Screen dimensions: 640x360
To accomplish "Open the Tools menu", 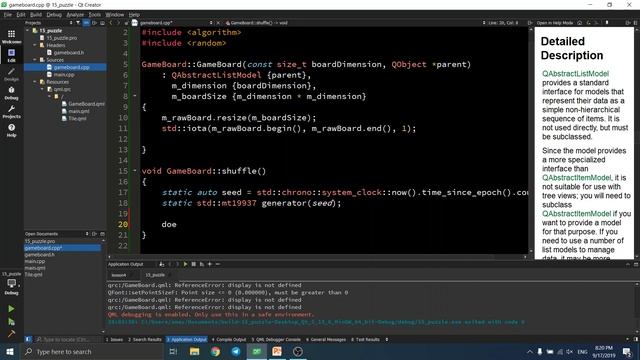I will 95,15.
